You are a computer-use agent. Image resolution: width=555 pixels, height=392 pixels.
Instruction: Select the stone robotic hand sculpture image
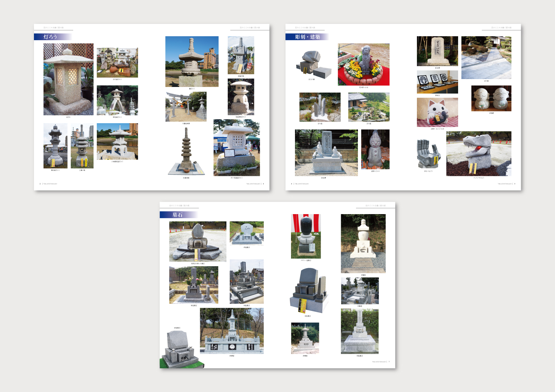[x=428, y=154]
